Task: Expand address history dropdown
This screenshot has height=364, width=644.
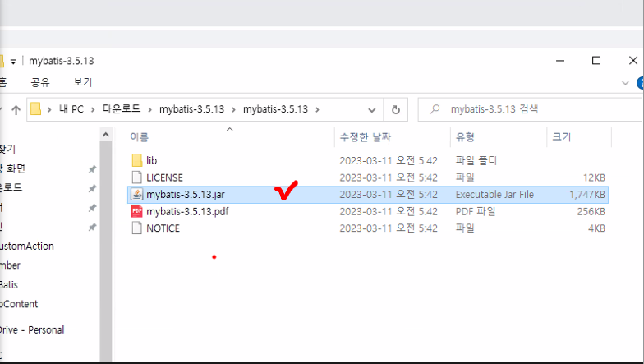Action: point(371,110)
